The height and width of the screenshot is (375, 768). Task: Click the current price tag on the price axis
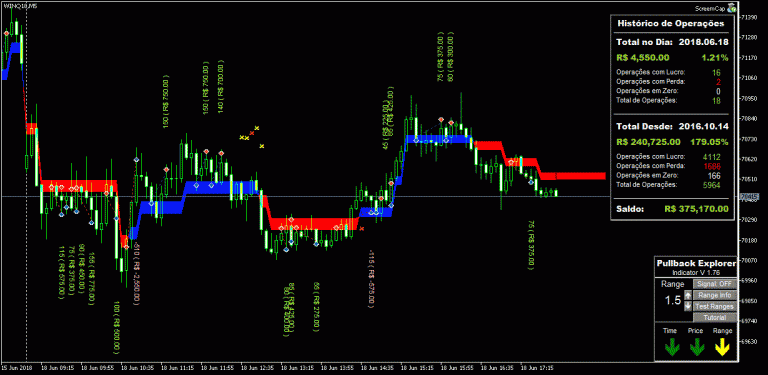click(749, 197)
